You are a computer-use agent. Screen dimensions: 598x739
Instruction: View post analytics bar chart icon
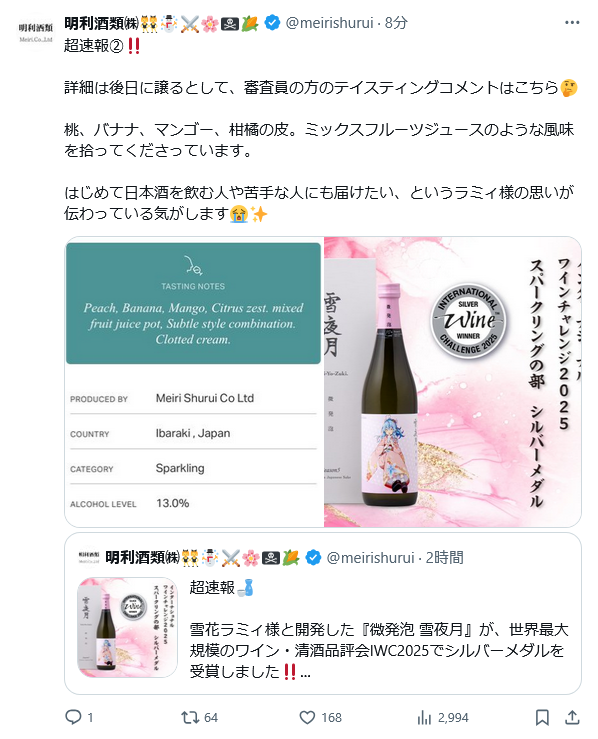424,718
